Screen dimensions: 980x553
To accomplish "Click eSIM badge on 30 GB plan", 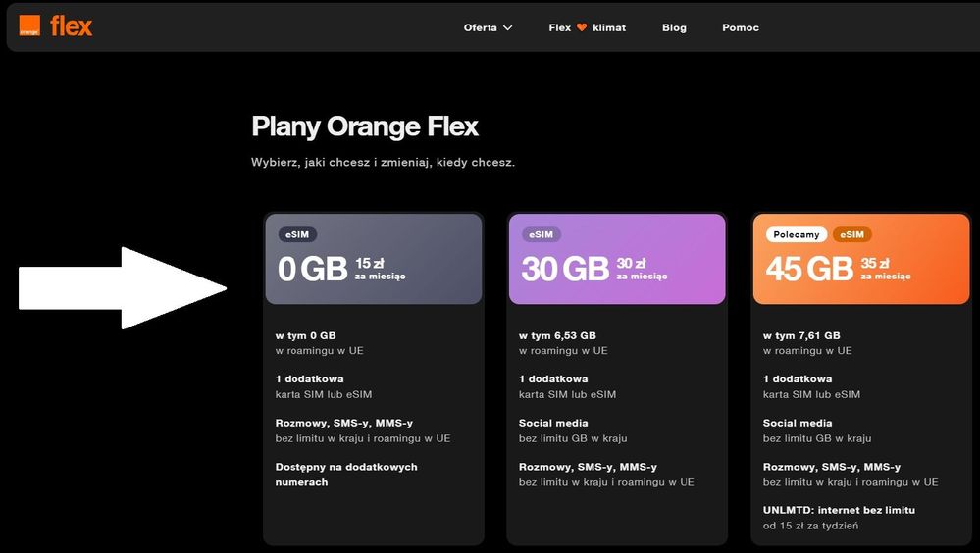I will (541, 234).
